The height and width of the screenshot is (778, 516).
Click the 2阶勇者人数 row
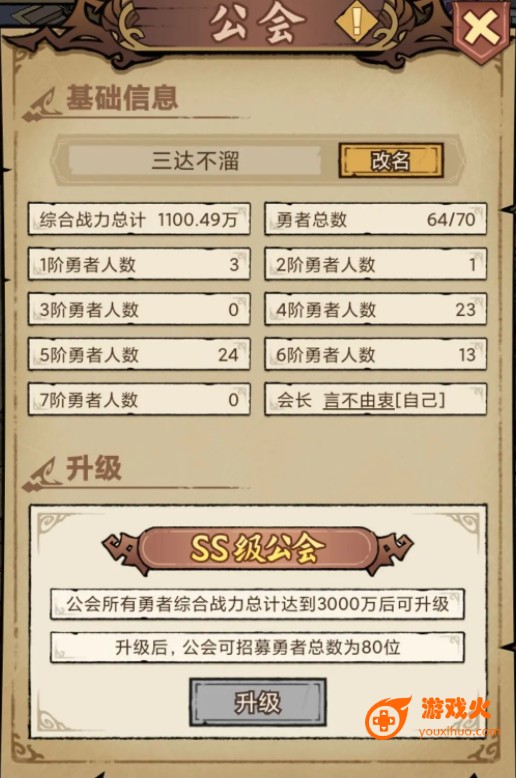[376, 264]
